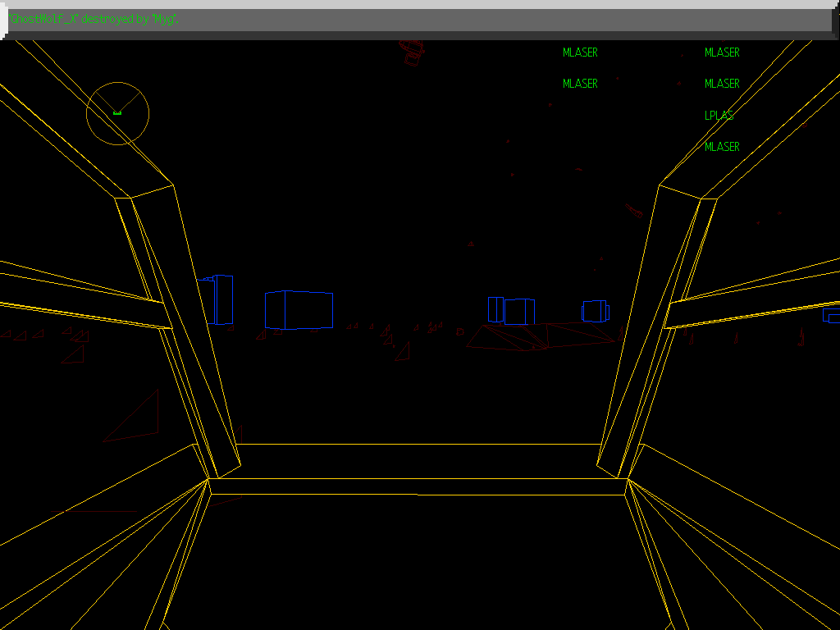Click the empty gray area of the message bar
Screen dimensions: 840x630
click(x=492, y=20)
